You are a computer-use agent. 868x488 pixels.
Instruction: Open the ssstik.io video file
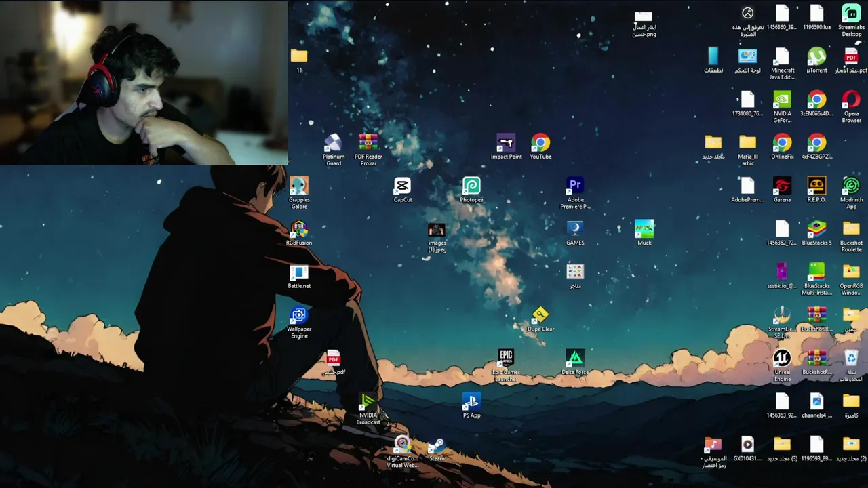tap(782, 277)
